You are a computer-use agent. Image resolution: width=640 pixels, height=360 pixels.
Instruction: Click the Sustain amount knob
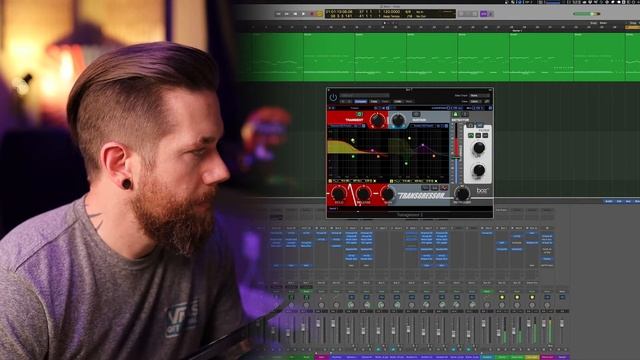[398, 120]
